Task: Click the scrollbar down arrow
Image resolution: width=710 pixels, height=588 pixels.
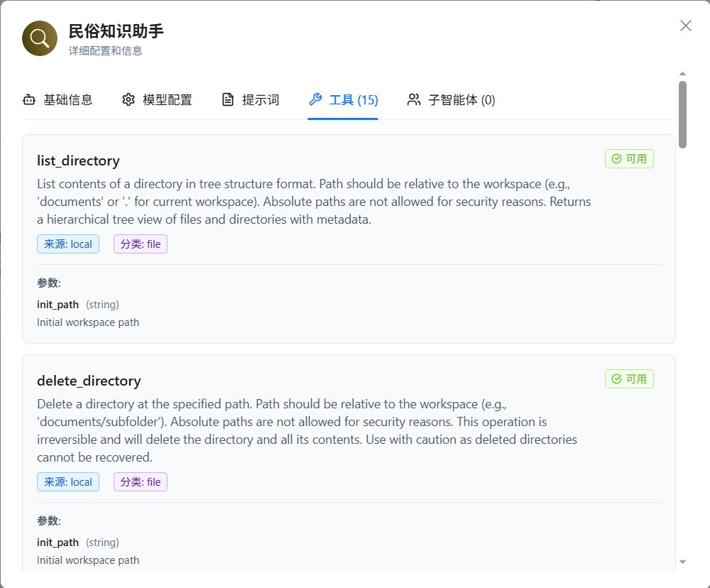Action: pos(682,562)
